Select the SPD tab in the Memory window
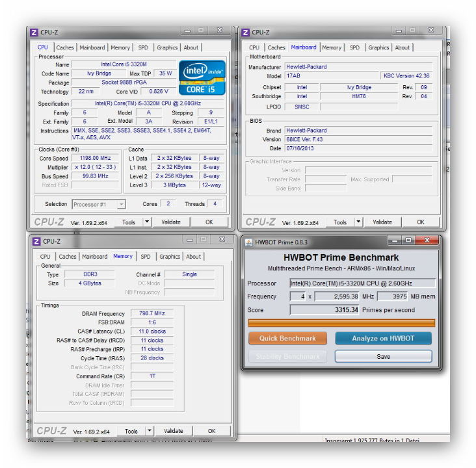This screenshot has height=468, width=476. pos(146,257)
